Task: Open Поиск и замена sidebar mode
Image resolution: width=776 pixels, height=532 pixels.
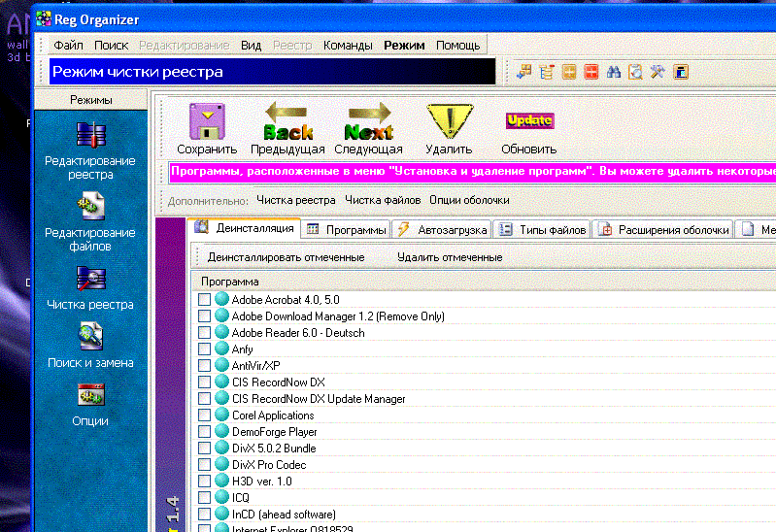Action: [x=90, y=346]
